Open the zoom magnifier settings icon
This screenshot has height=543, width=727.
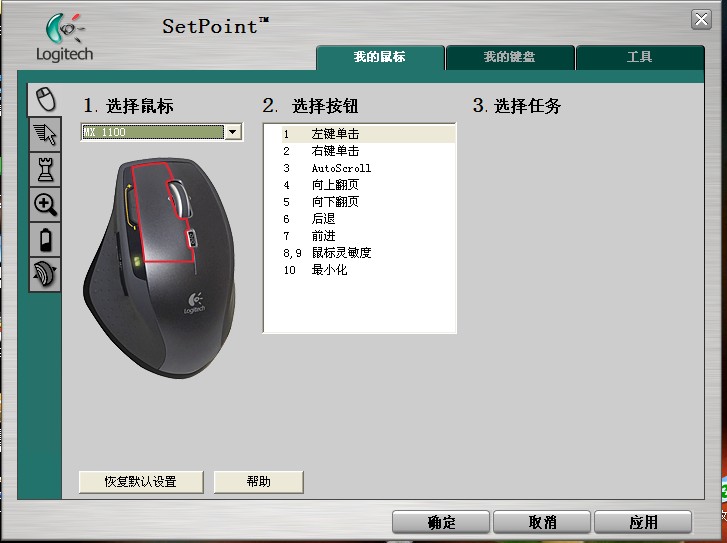coord(45,204)
